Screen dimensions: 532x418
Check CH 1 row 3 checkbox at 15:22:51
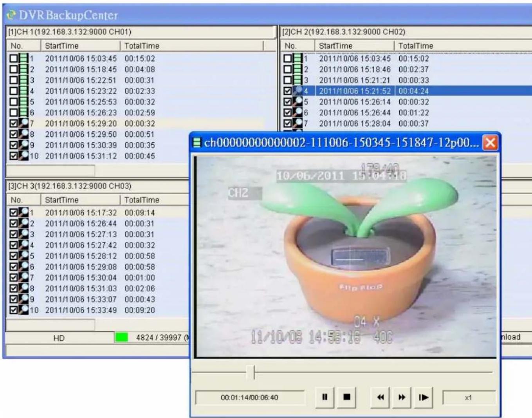pyautogui.click(x=14, y=80)
